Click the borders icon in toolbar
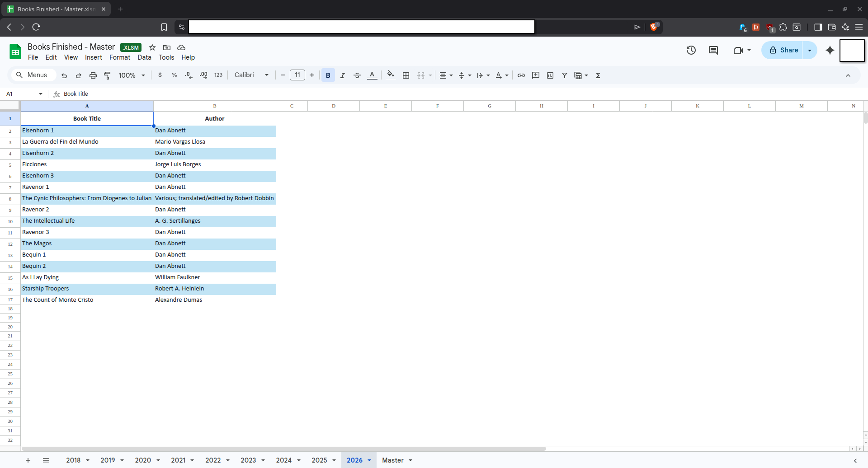 point(406,75)
